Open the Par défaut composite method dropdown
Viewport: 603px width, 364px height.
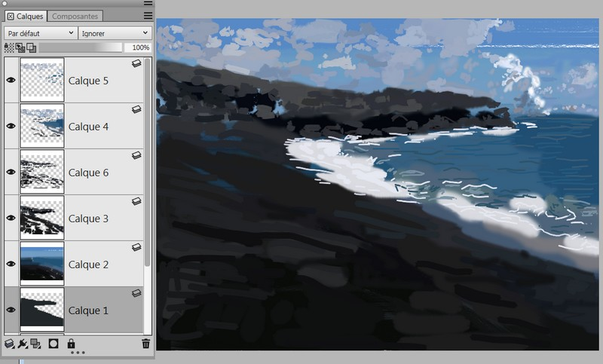[x=41, y=33]
